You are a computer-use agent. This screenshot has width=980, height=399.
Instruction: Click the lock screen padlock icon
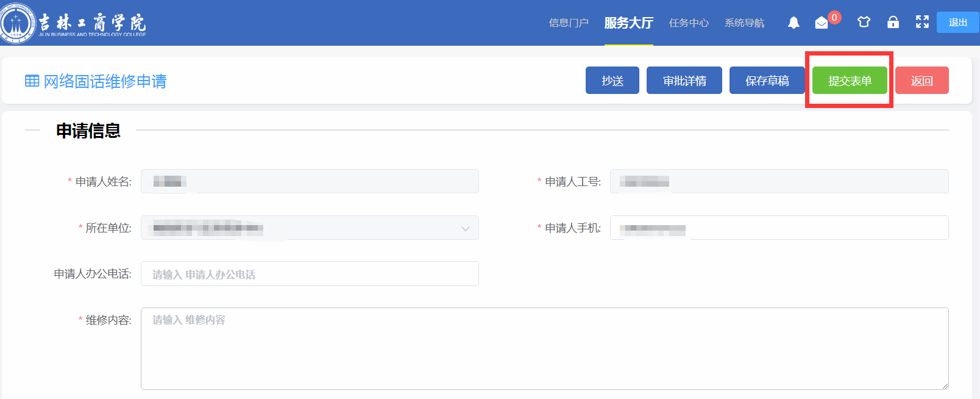(x=893, y=23)
